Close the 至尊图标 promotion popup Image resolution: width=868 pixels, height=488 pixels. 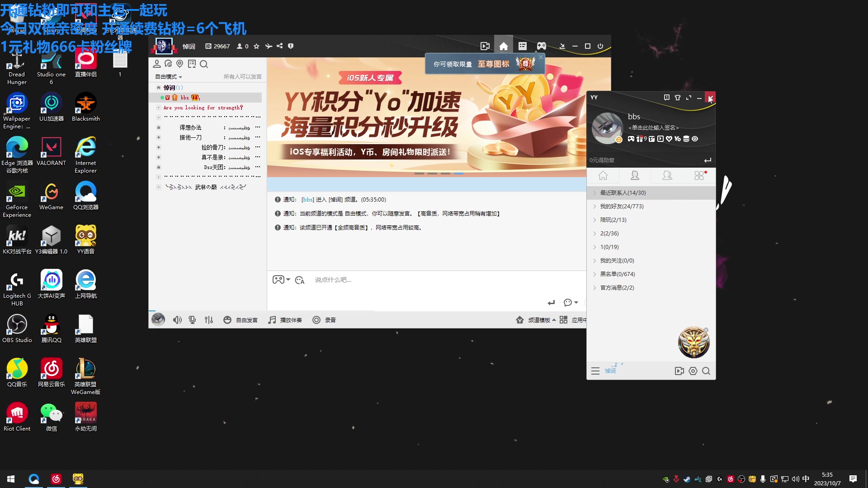(541, 57)
